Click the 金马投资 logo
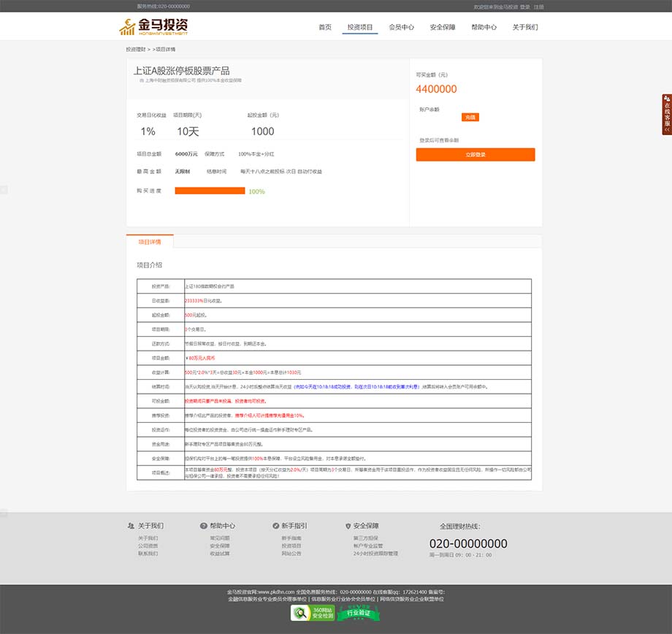 [153, 26]
